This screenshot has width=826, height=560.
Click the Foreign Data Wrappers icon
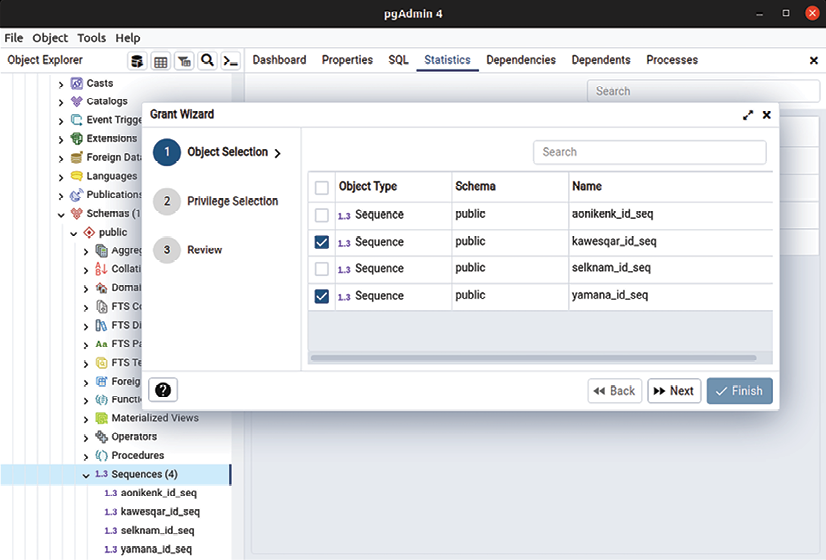point(77,158)
